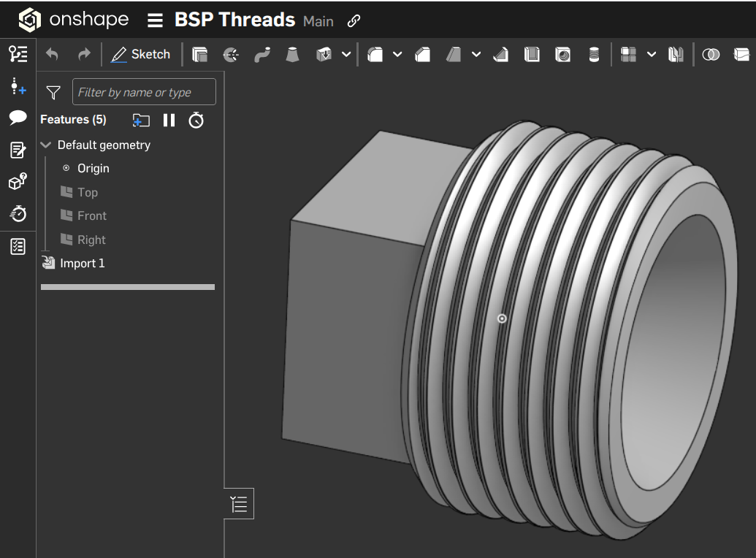Focus the Filter by name or type field
The image size is (756, 558).
[x=144, y=91]
